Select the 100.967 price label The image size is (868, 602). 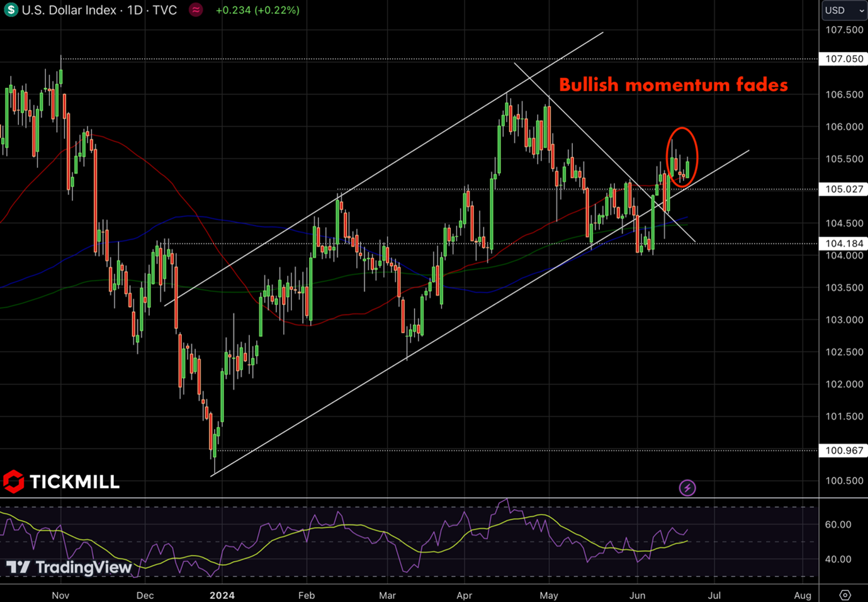(843, 450)
